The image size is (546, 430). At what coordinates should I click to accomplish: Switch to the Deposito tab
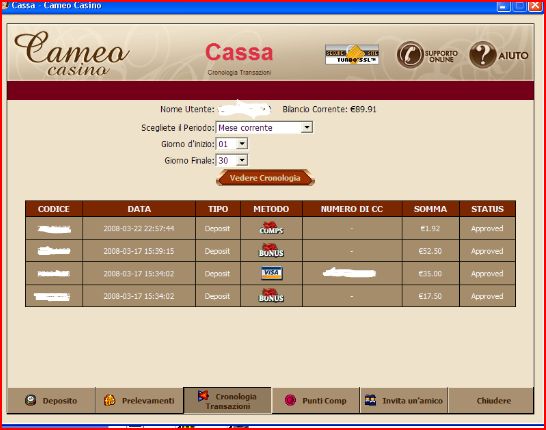51,400
